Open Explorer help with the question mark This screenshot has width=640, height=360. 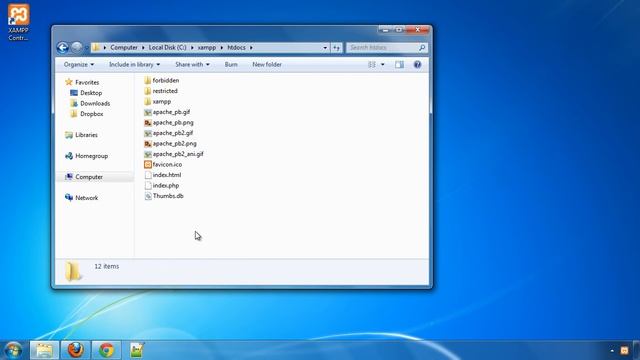[x=417, y=64]
